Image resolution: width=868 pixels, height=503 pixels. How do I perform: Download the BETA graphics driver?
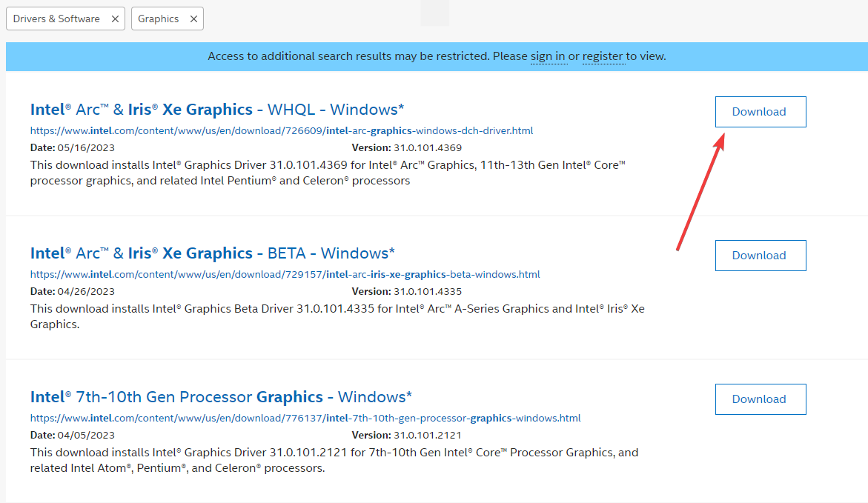tap(760, 255)
